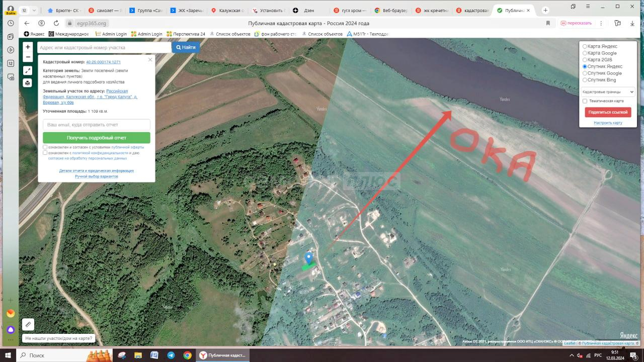Expand the tab group counter dropdown

(28, 11)
